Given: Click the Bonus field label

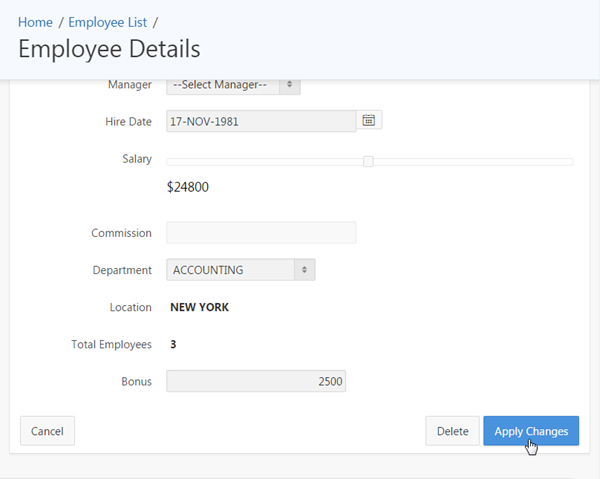Looking at the screenshot, I should 136,382.
